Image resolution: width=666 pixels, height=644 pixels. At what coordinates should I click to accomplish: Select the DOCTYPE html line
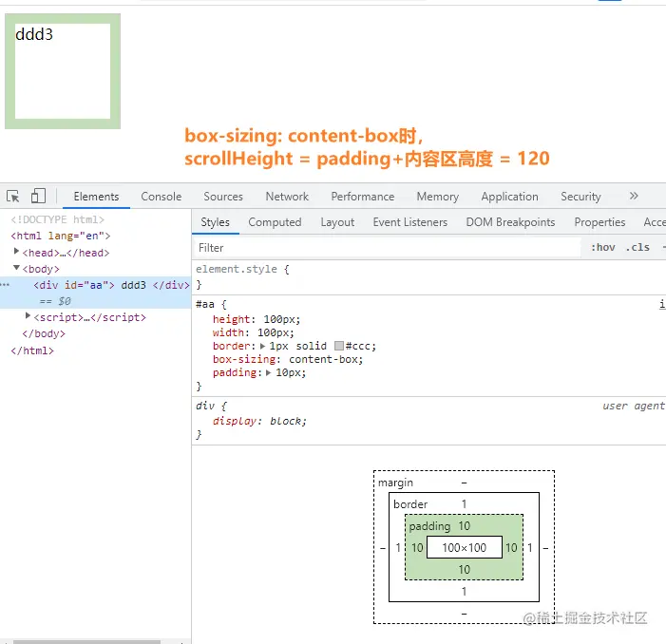pyautogui.click(x=57, y=219)
